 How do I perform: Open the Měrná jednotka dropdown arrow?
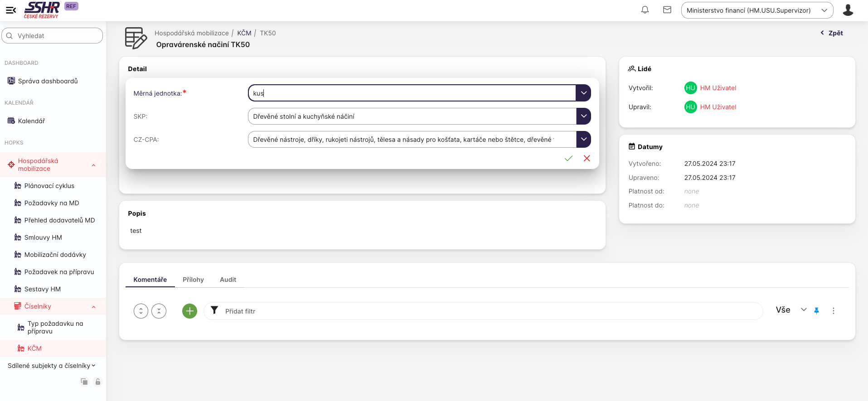click(583, 93)
